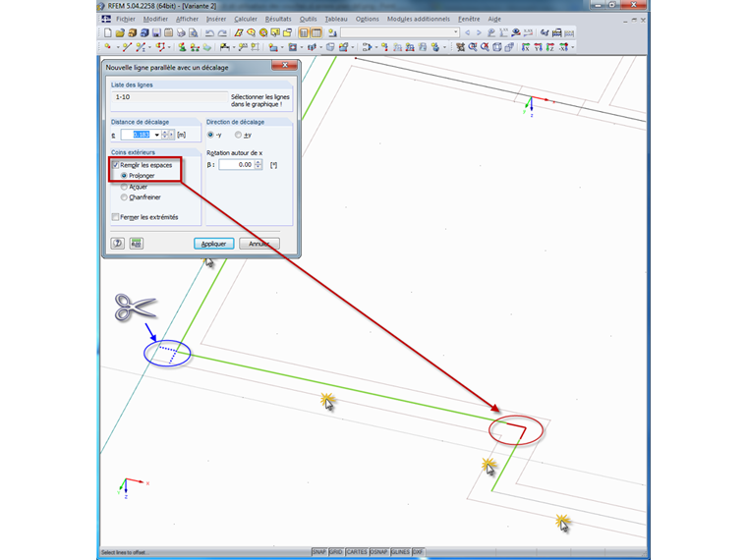Click the offset distance spinner arrows

[x=165, y=135]
